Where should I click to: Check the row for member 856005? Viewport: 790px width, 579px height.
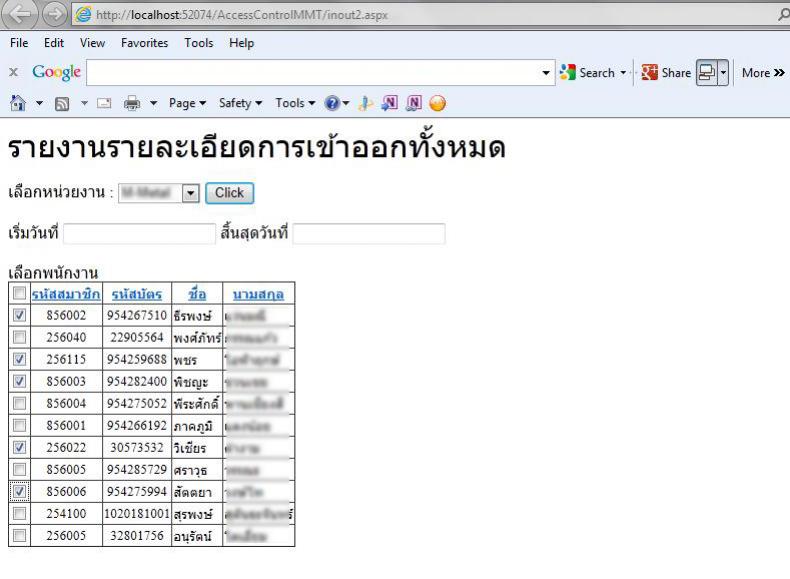(20, 469)
